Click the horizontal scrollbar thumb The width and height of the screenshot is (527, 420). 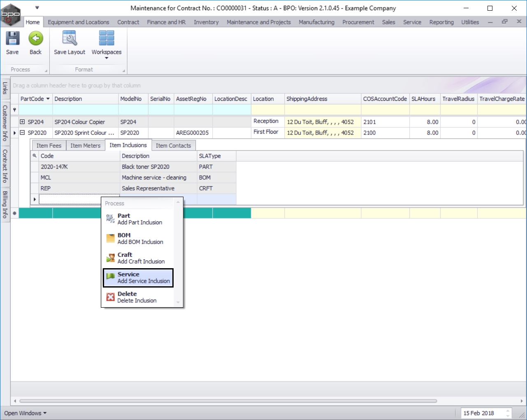[x=228, y=401]
